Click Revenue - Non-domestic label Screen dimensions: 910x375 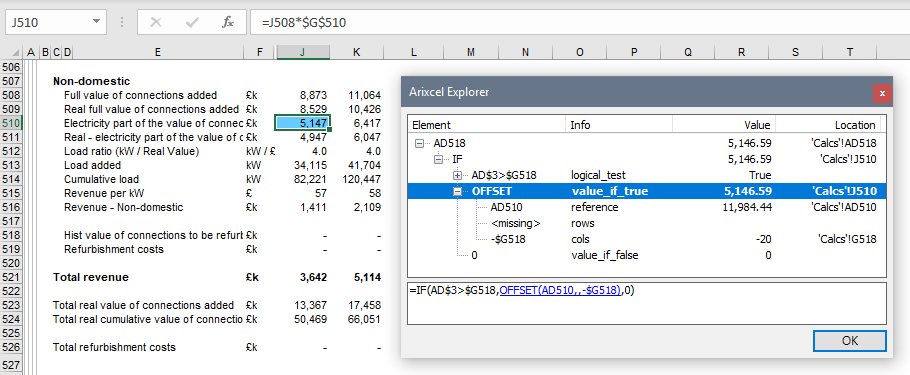point(124,207)
